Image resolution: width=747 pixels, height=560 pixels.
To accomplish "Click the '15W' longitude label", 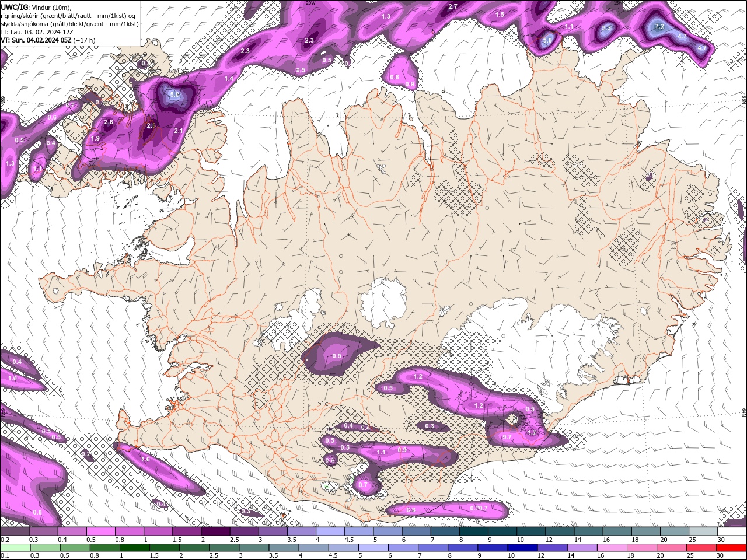I will [618, 3].
